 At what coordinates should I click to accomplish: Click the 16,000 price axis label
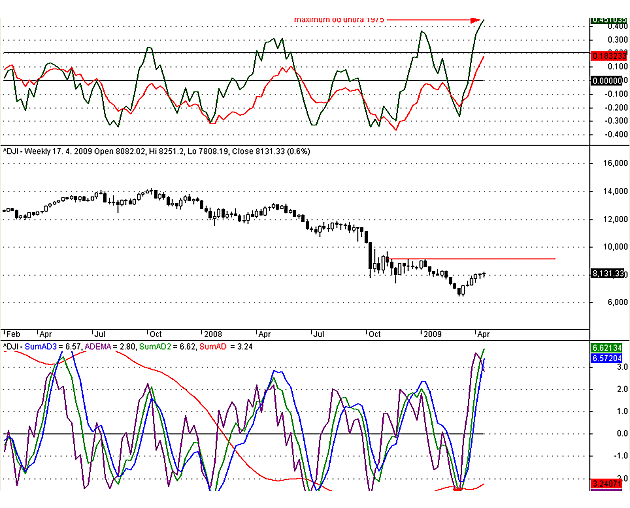point(607,162)
